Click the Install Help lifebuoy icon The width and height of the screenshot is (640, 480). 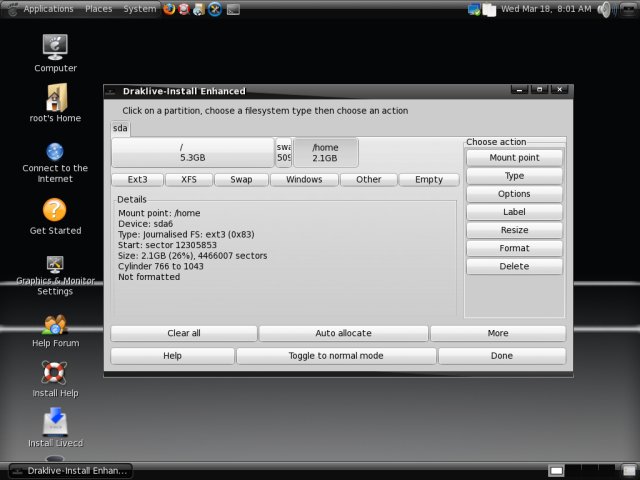point(55,373)
